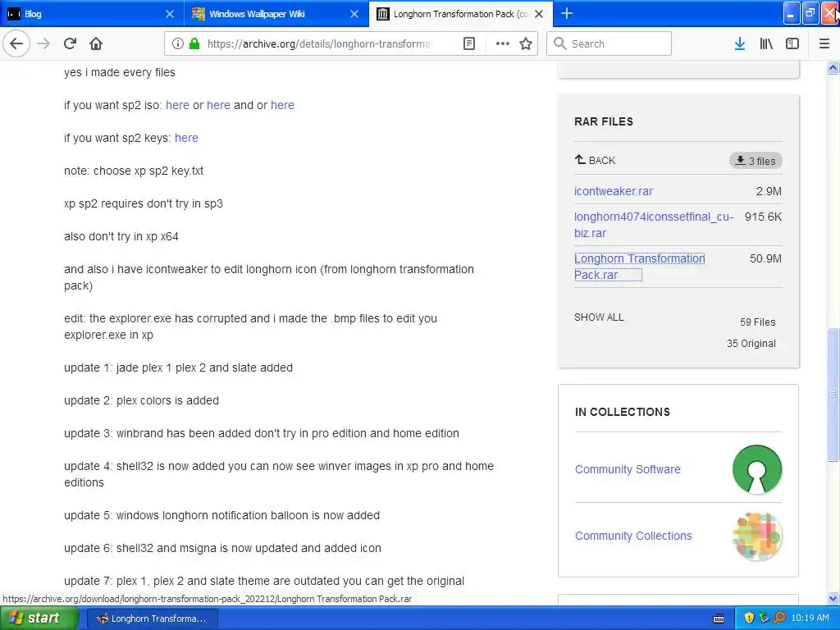
Task: Open the 59 Files link
Action: [757, 322]
